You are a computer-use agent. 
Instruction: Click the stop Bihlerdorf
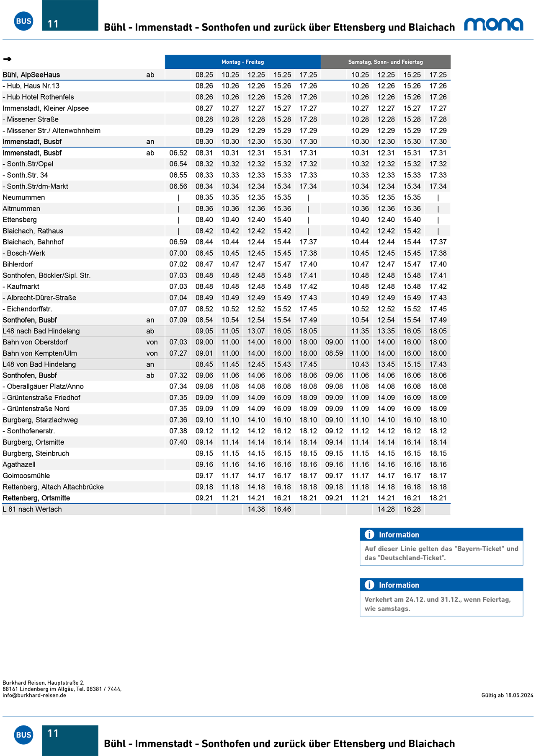18,264
